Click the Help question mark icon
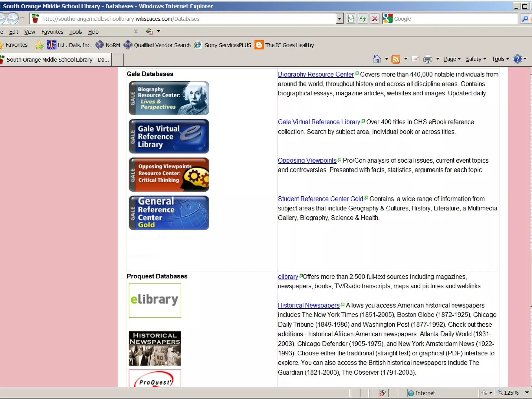Viewport: 532px width, 399px height. (x=517, y=59)
